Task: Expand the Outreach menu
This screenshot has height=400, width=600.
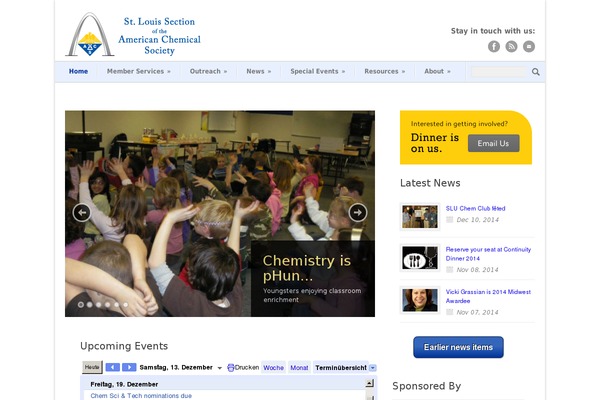Action: coord(209,72)
